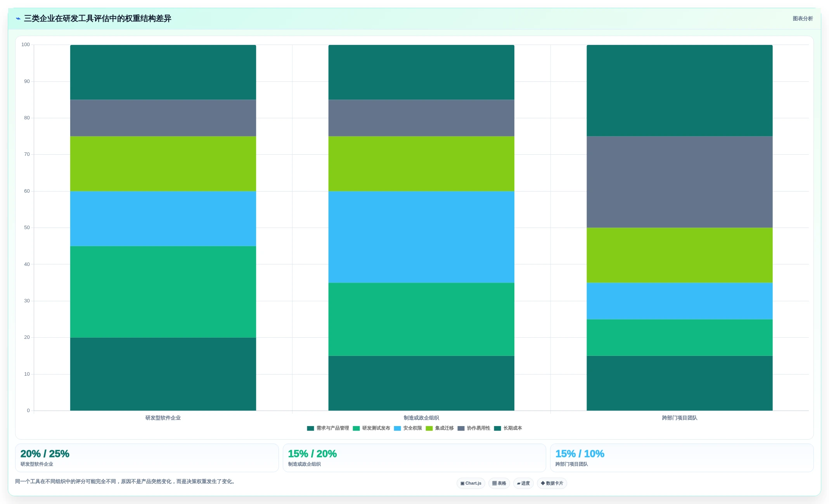829x504 pixels.
Task: Click the green 研发测试发布 segment of 研发型软件企业 bar
Action: [163, 292]
